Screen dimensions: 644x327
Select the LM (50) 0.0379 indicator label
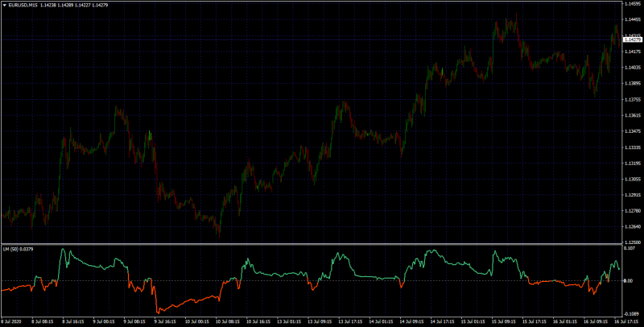point(19,249)
